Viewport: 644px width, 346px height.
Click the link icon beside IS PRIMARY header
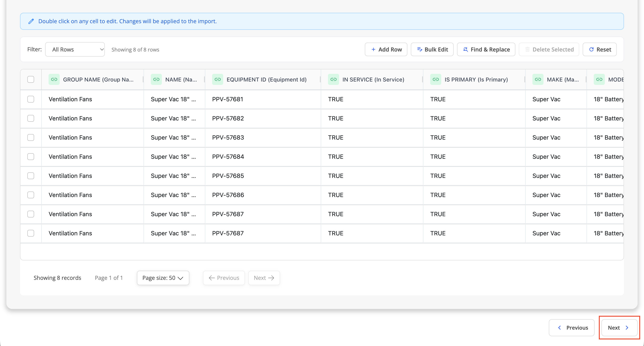pyautogui.click(x=436, y=79)
